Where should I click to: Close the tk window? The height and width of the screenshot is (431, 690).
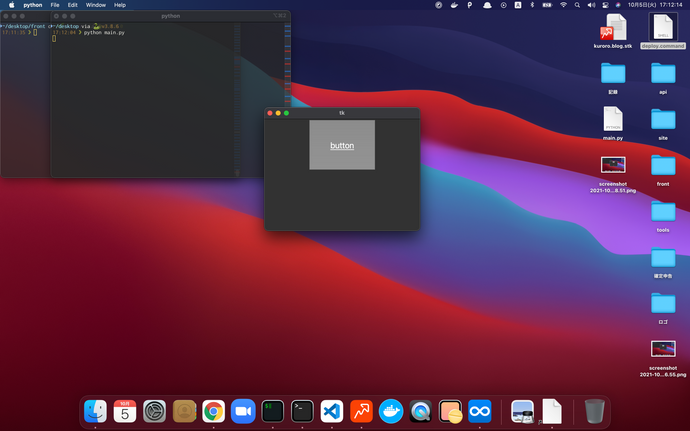tap(270, 113)
